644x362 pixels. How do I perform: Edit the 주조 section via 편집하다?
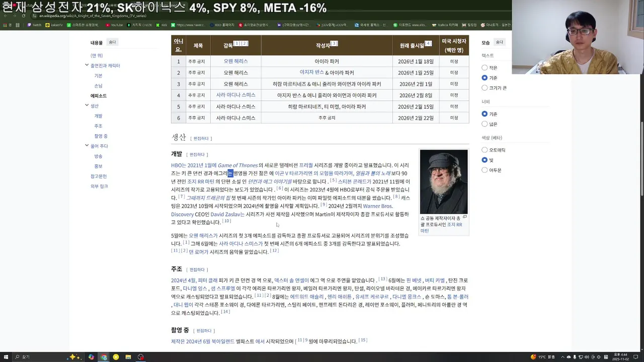click(x=197, y=269)
